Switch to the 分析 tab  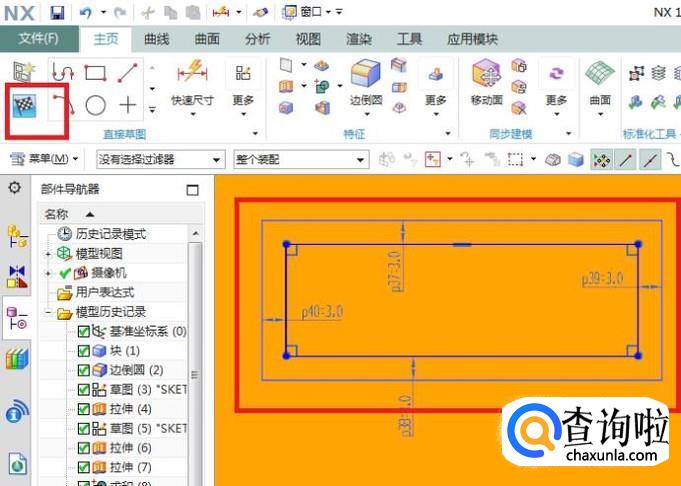click(x=257, y=39)
